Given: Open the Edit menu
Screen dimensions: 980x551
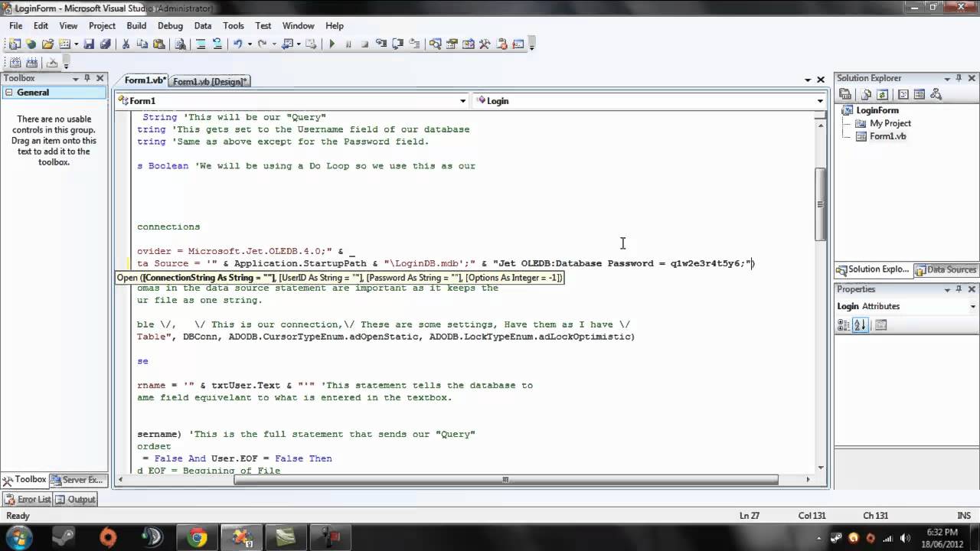Looking at the screenshot, I should [x=41, y=25].
